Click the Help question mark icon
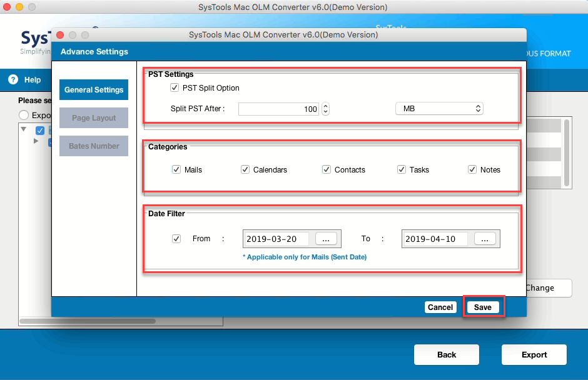This screenshot has width=588, height=380. 13,79
